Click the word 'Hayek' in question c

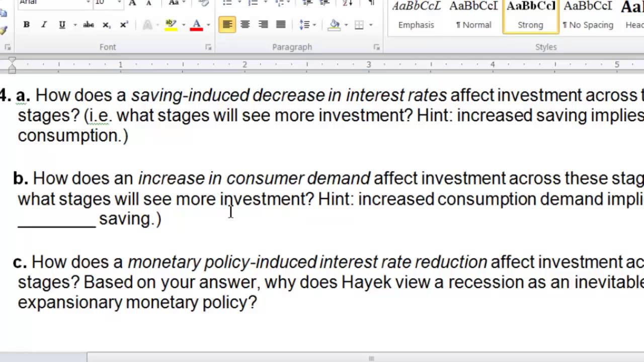tap(366, 283)
